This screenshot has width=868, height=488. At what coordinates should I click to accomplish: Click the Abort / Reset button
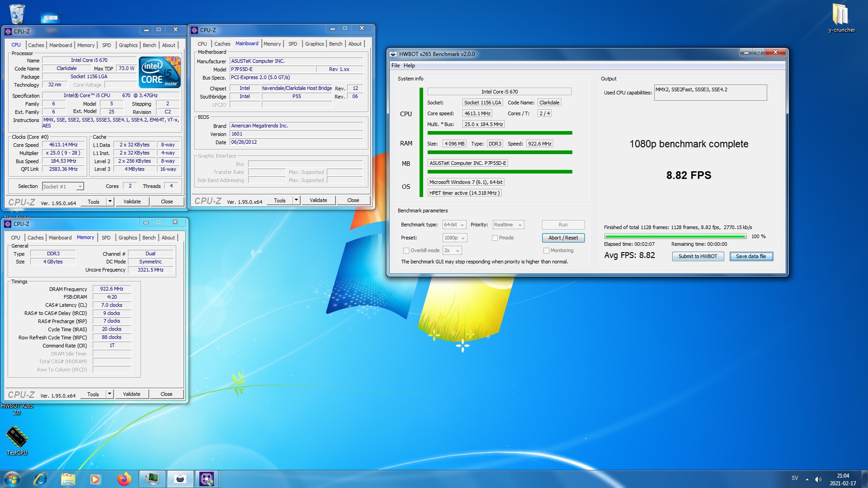tap(563, 238)
